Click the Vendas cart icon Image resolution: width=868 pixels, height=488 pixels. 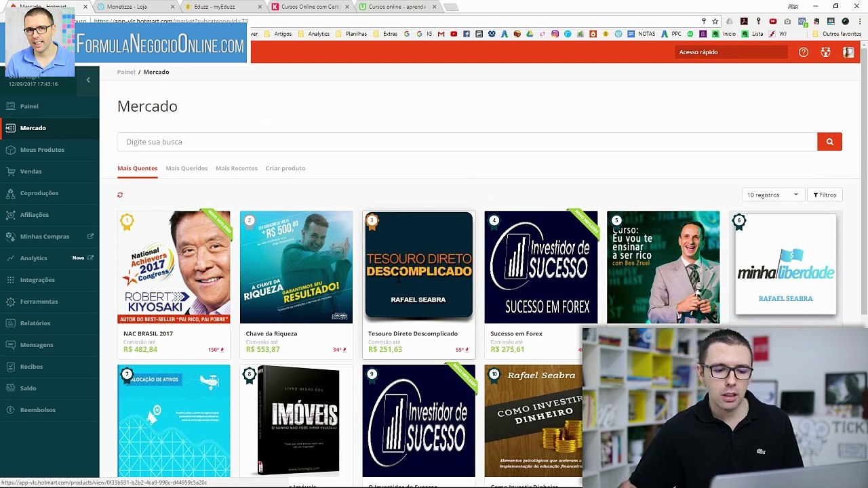coord(10,171)
